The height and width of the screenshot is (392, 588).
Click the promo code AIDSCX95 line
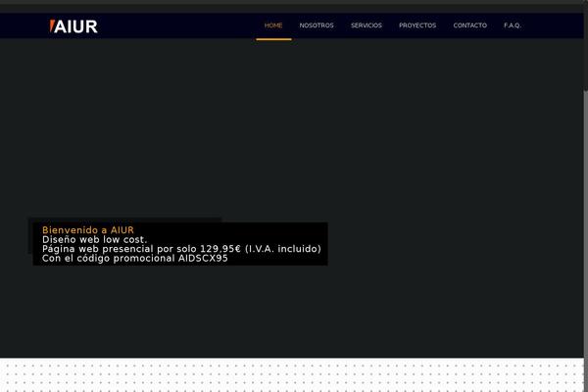pyautogui.click(x=135, y=258)
